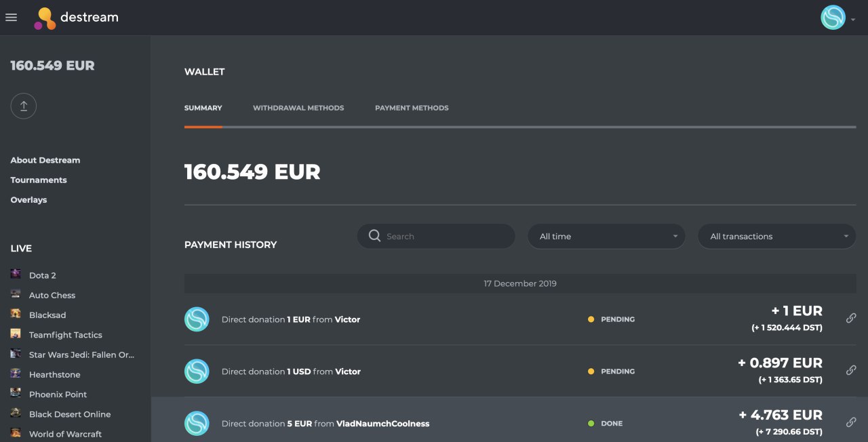Click the (+ 1 520.444 DST) value
The image size is (868, 442).
click(787, 328)
